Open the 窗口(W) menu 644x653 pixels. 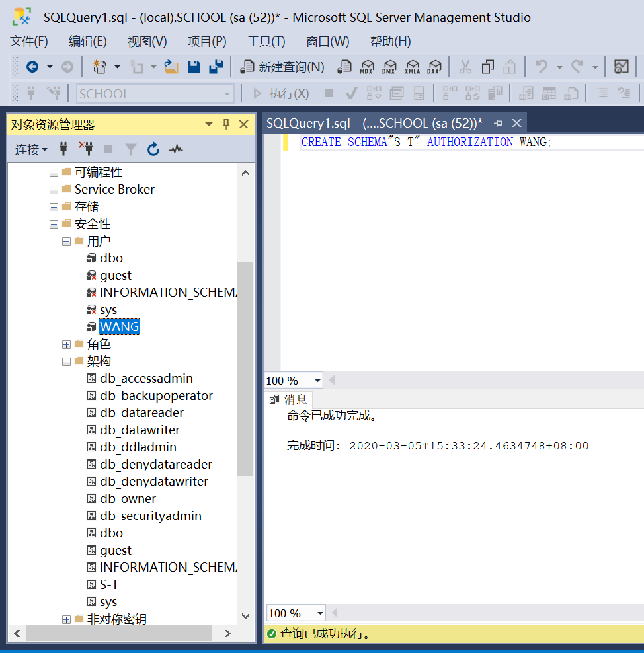327,41
